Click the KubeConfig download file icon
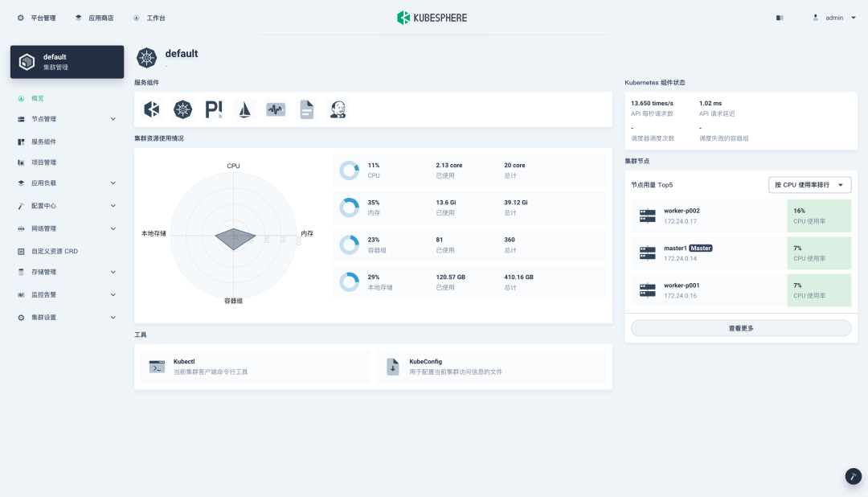Screen dimensions: 868x497 tap(393, 366)
